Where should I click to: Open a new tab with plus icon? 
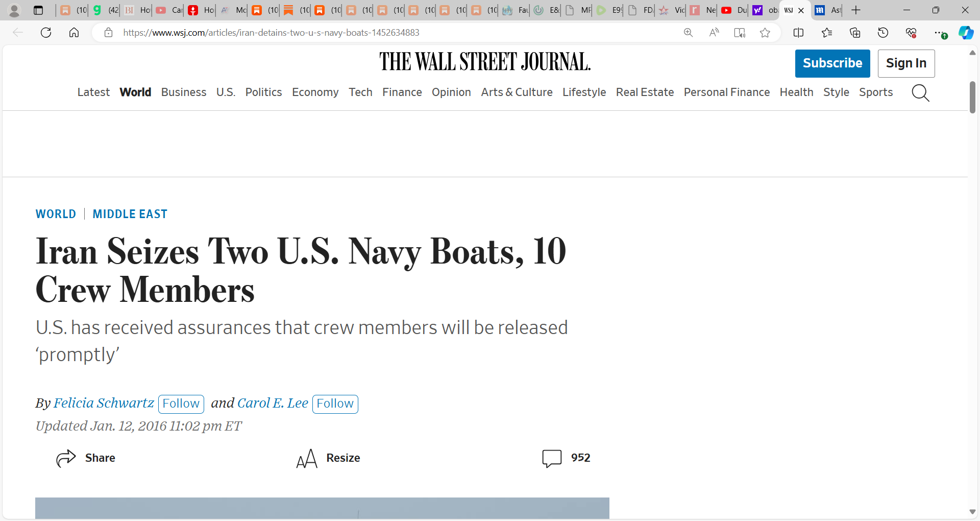click(x=856, y=10)
